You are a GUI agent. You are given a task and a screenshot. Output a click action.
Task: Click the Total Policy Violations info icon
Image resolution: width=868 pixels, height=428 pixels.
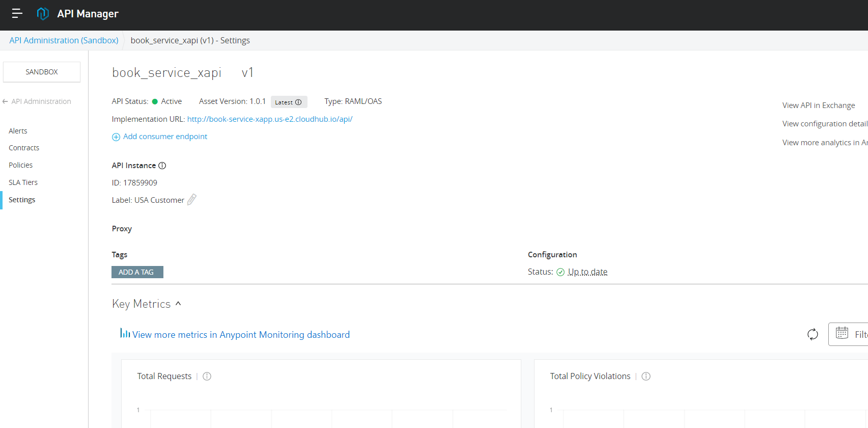(x=646, y=377)
